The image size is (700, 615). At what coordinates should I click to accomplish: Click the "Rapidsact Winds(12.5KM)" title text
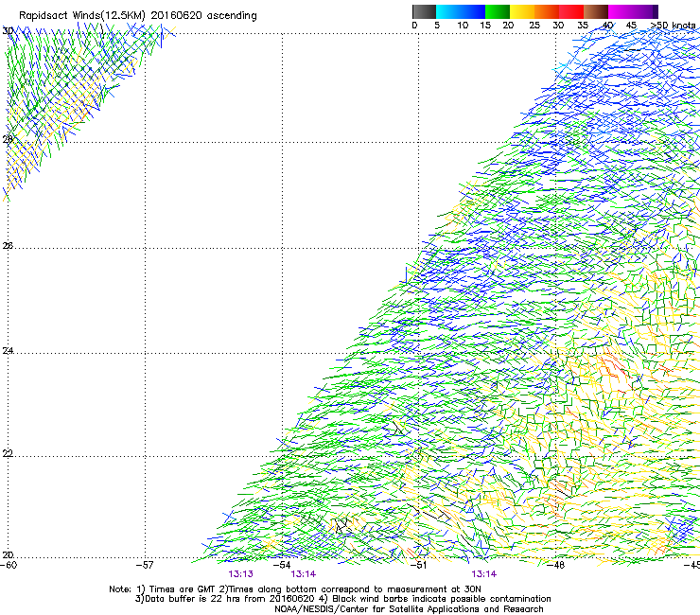[x=82, y=16]
